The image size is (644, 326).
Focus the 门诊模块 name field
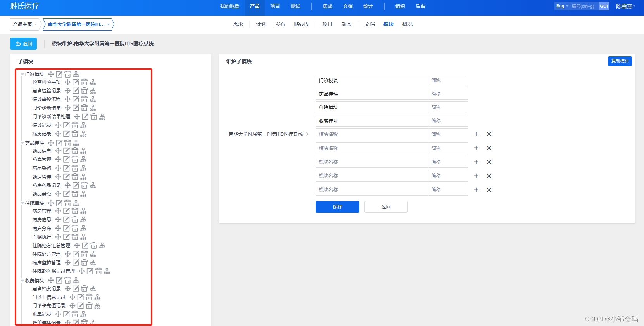point(372,80)
